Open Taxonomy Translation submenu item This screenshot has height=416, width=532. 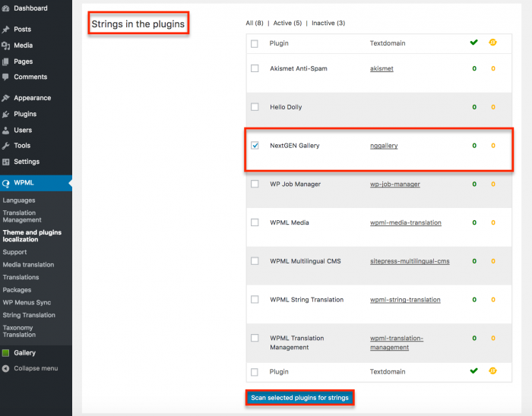click(19, 331)
